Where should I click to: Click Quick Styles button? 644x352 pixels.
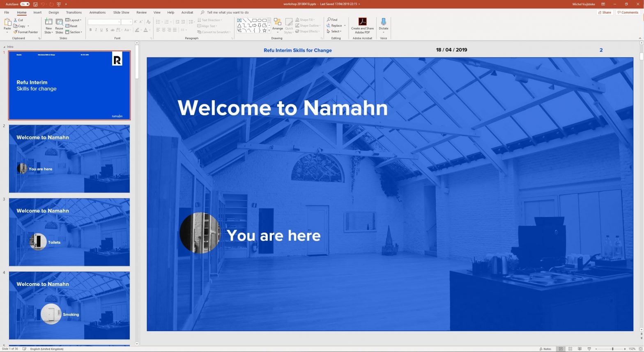point(289,26)
